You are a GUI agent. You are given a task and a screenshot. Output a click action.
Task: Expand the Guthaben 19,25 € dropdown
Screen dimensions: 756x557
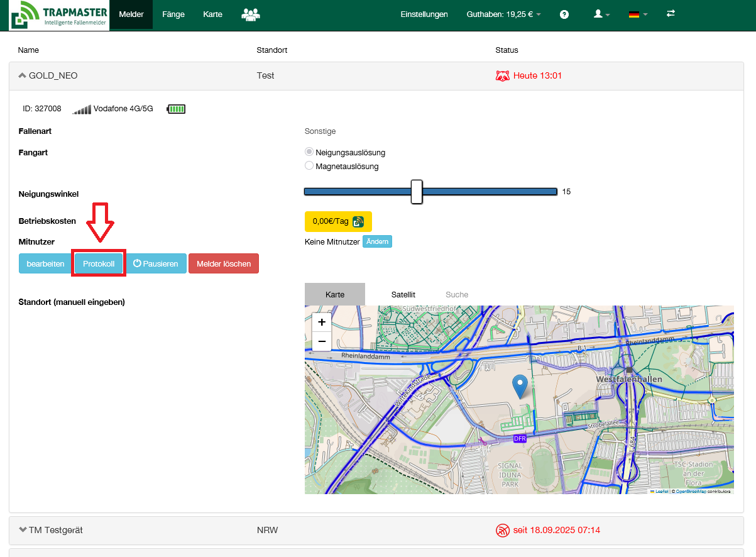pyautogui.click(x=503, y=14)
